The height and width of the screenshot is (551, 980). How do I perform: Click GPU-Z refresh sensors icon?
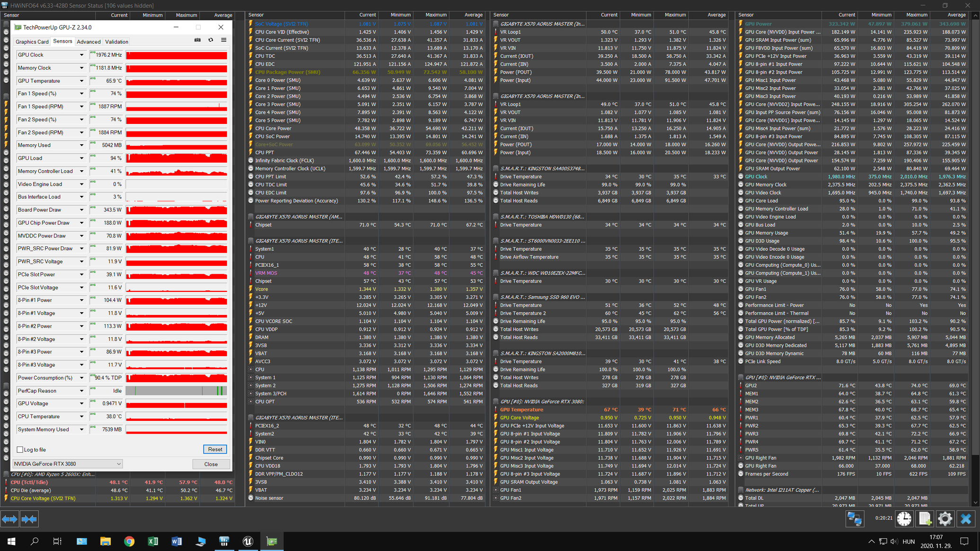(x=211, y=40)
